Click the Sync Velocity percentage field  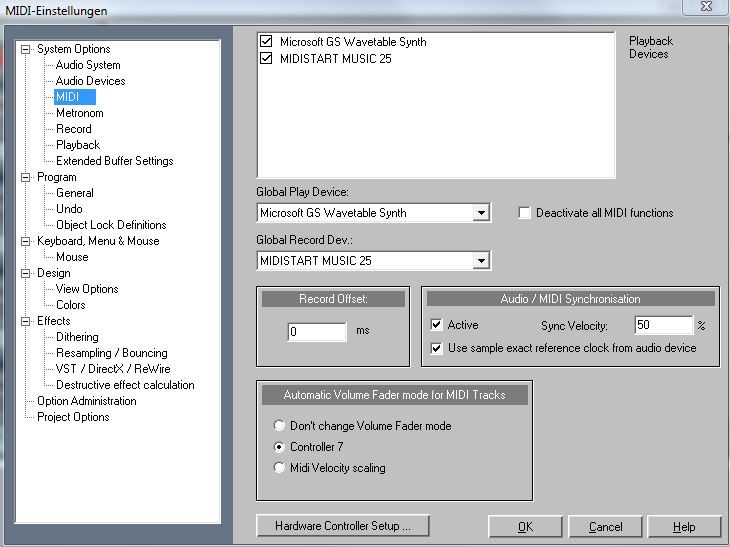[663, 324]
